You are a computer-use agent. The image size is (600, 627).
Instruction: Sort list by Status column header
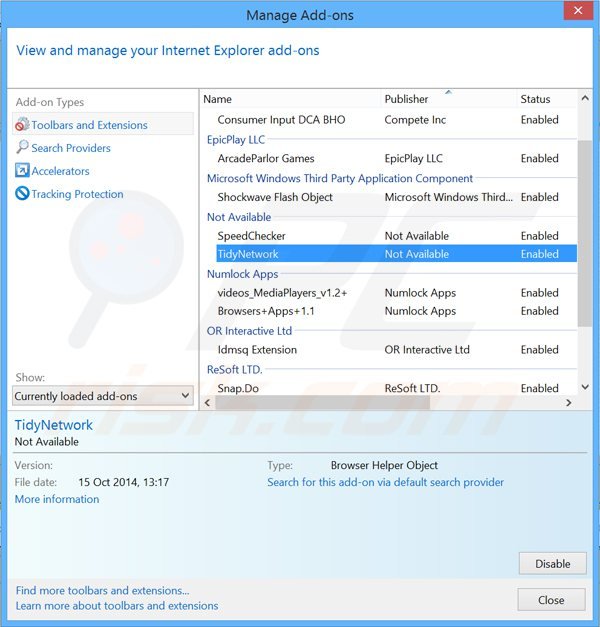[547, 99]
